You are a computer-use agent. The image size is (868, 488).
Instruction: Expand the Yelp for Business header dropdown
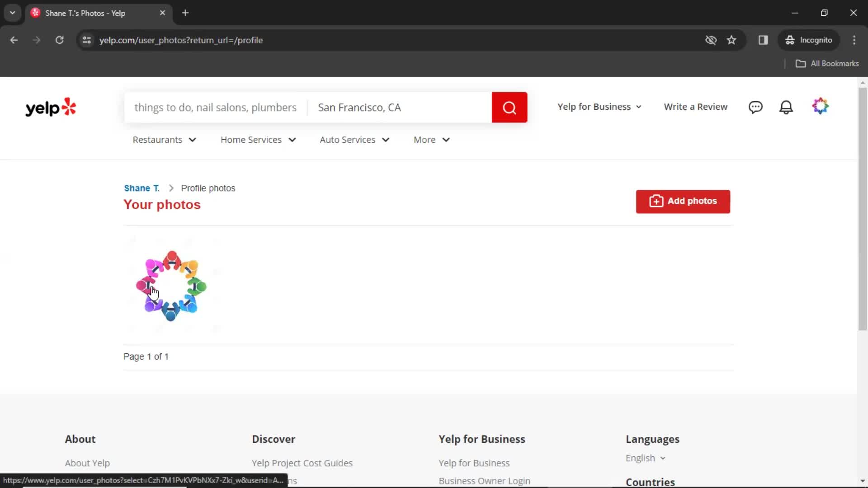tap(599, 107)
